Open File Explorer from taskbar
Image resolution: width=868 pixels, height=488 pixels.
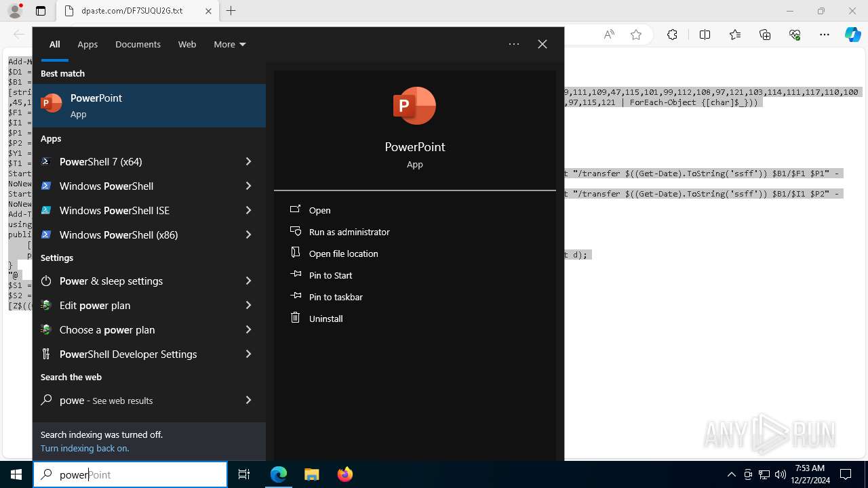click(x=311, y=474)
